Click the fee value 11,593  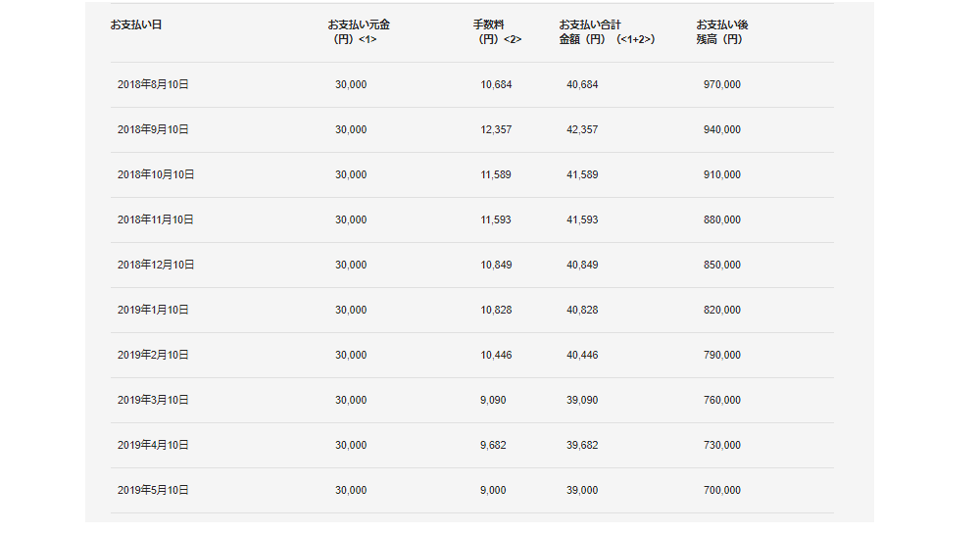[496, 220]
